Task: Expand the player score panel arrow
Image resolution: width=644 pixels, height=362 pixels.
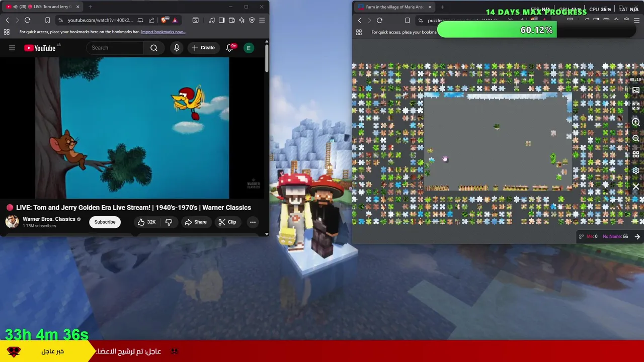Action: [x=637, y=236]
